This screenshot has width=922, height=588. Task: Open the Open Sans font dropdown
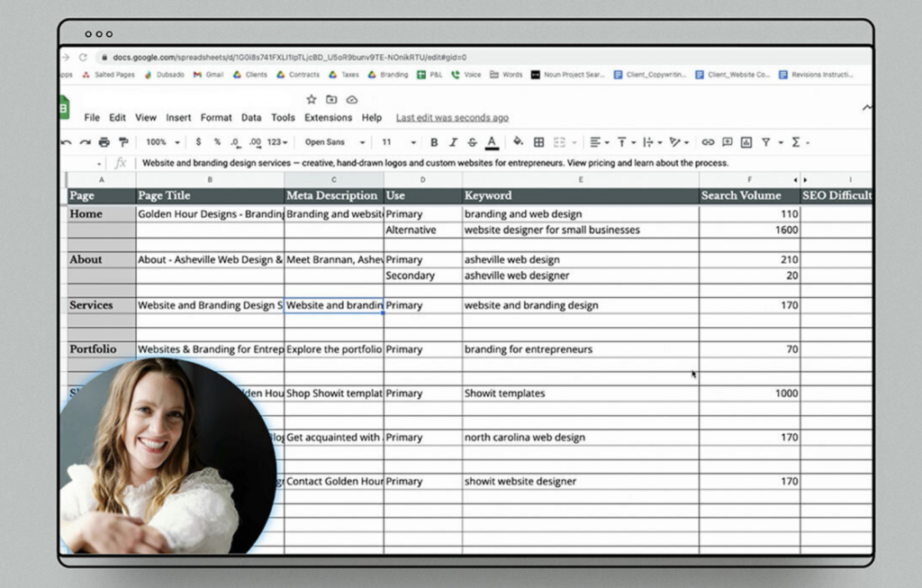click(x=335, y=142)
